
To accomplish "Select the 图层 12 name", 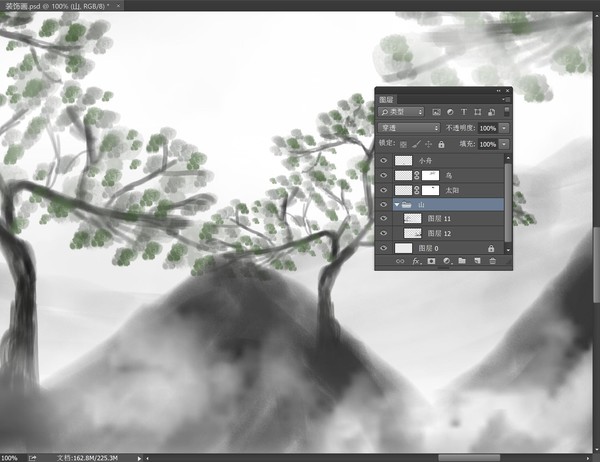I will point(439,233).
